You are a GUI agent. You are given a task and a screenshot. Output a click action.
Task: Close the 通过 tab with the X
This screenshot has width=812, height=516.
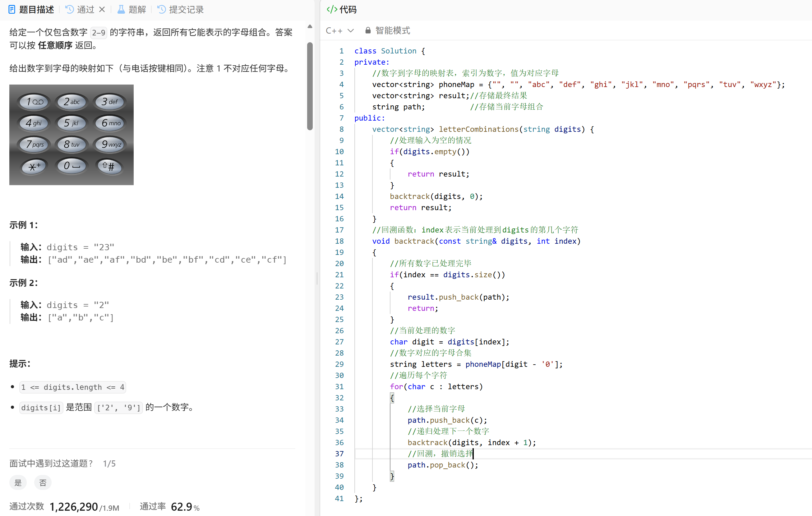[x=102, y=9]
